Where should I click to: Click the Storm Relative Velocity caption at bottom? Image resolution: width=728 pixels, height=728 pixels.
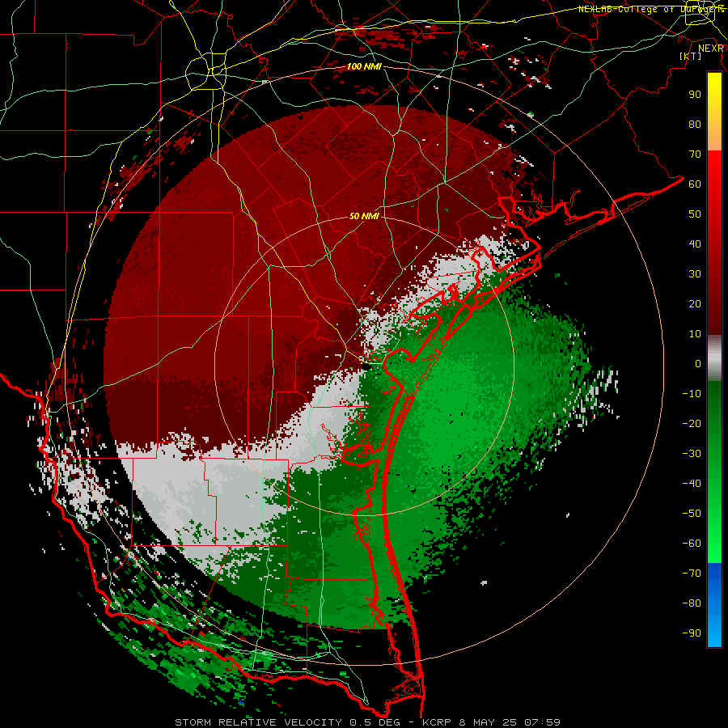coord(368,722)
